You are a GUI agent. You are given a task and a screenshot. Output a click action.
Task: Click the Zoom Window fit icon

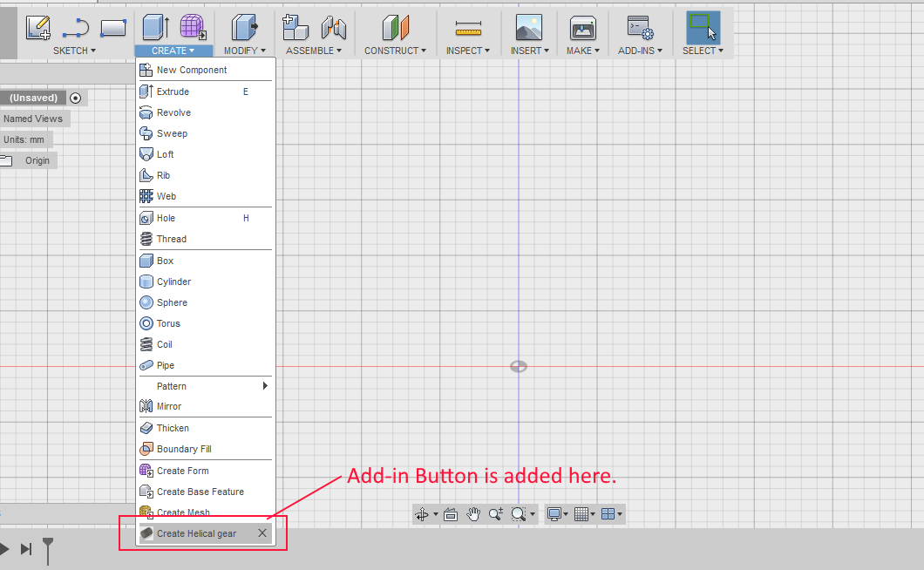click(x=519, y=514)
